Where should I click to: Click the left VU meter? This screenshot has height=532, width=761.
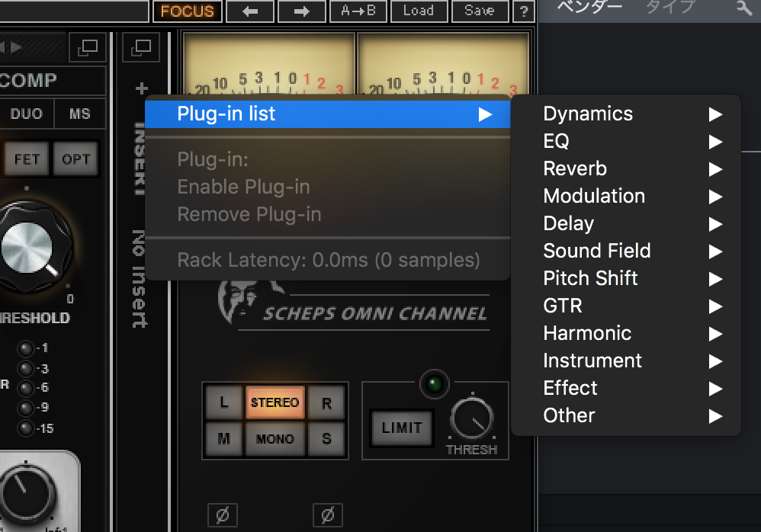pos(269,64)
